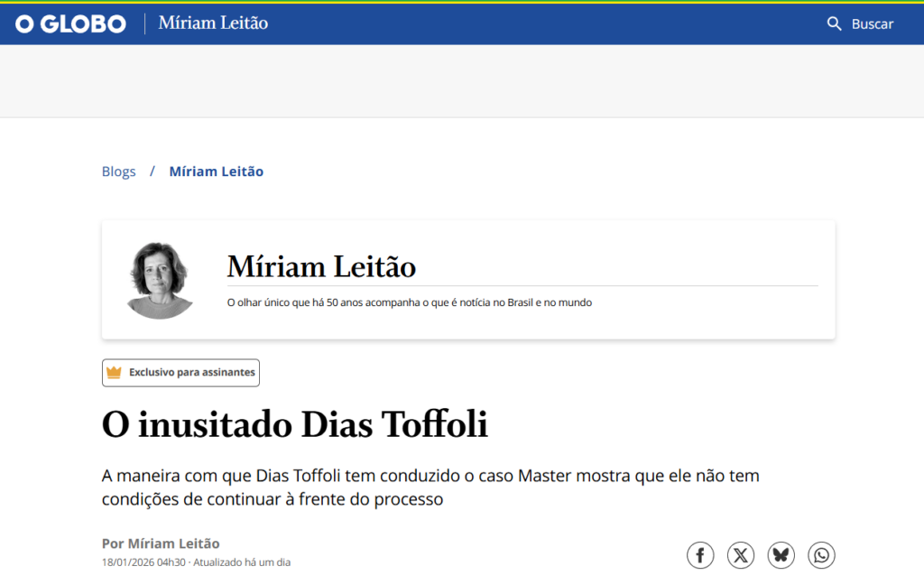Click the byline 'Por Míriam Leitão'

point(161,543)
